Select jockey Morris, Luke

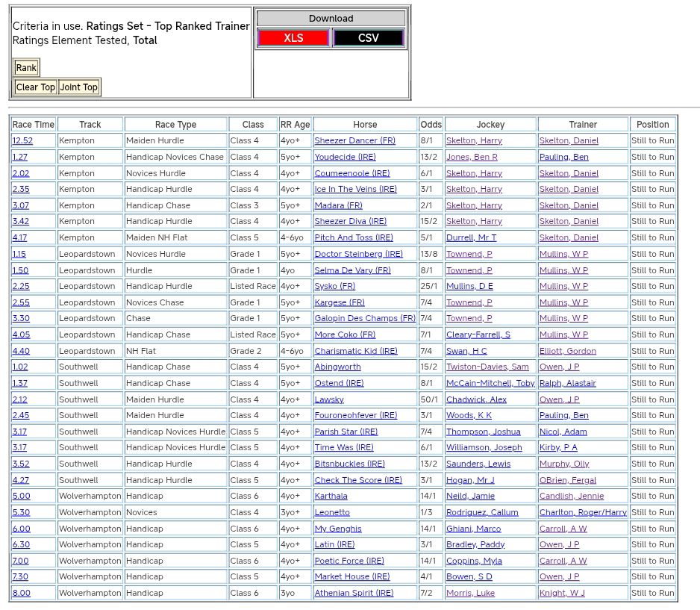pos(470,593)
